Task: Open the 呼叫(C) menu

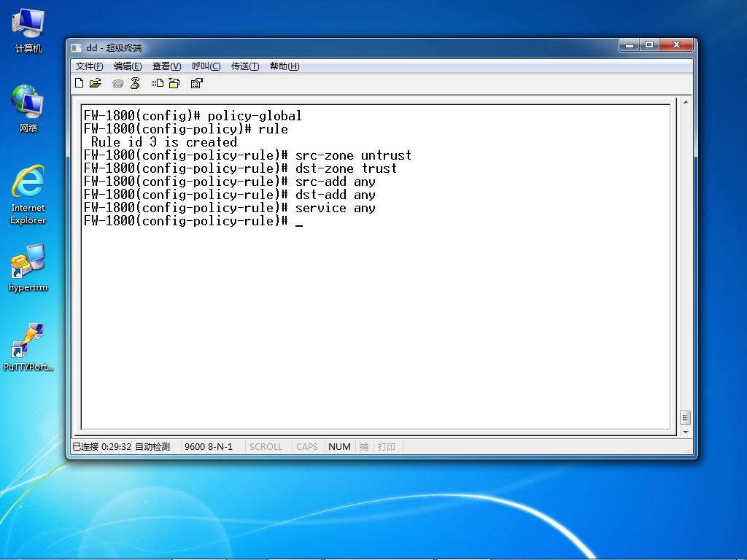Action: [206, 66]
